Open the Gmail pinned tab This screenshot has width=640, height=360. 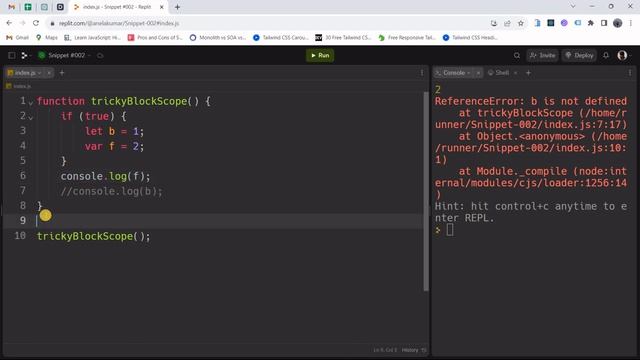click(x=11, y=7)
